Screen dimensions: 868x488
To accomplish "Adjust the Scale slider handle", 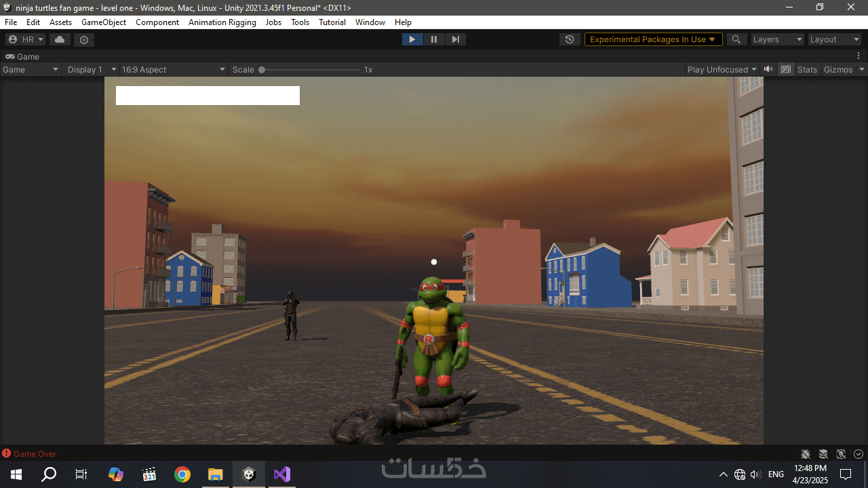I will point(262,69).
